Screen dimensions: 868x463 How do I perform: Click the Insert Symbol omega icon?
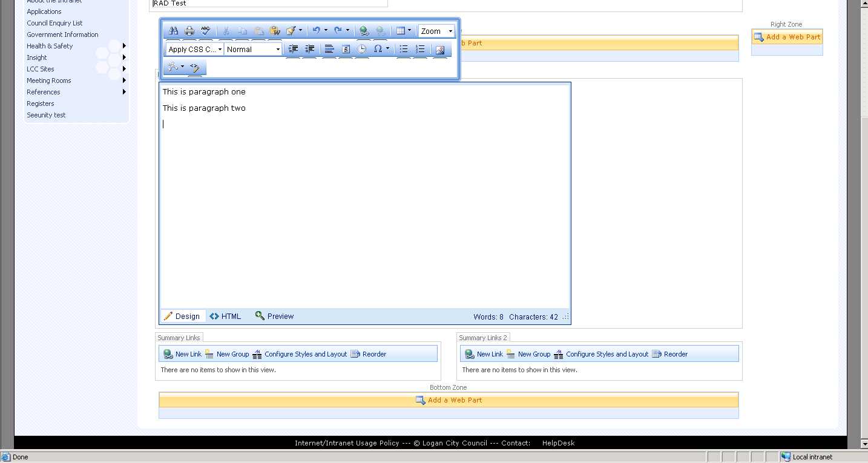point(378,50)
